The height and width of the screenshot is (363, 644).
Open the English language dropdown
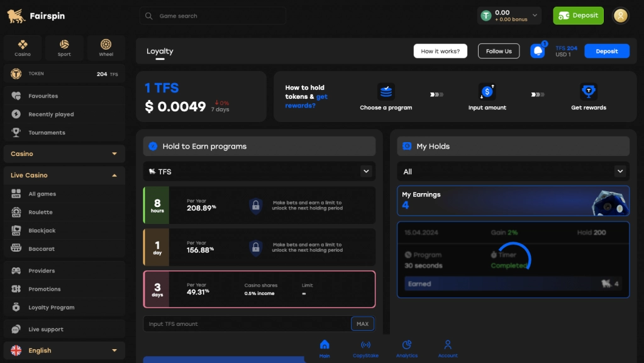pos(64,350)
